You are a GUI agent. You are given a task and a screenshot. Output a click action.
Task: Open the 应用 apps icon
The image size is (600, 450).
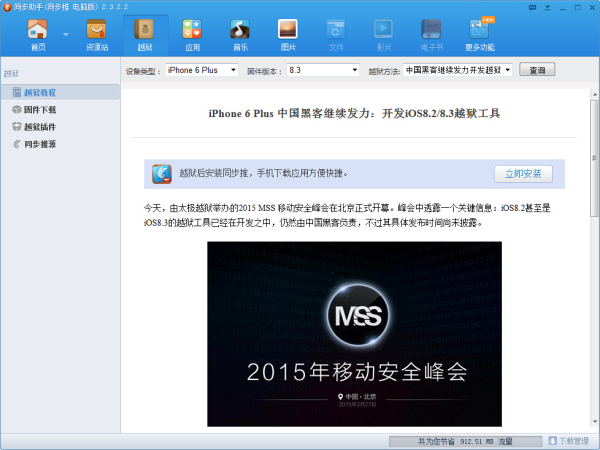click(192, 30)
